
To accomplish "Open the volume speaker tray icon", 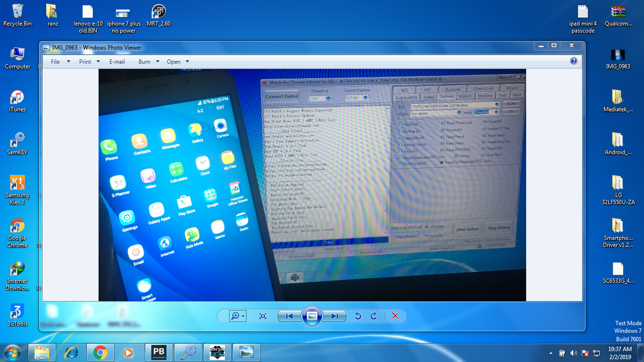I will click(x=574, y=353).
